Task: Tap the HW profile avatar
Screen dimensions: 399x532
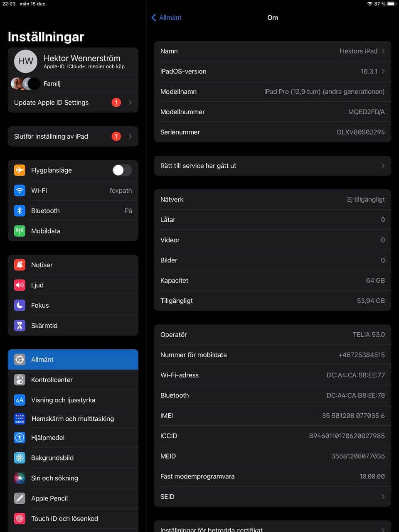Action: click(25, 61)
